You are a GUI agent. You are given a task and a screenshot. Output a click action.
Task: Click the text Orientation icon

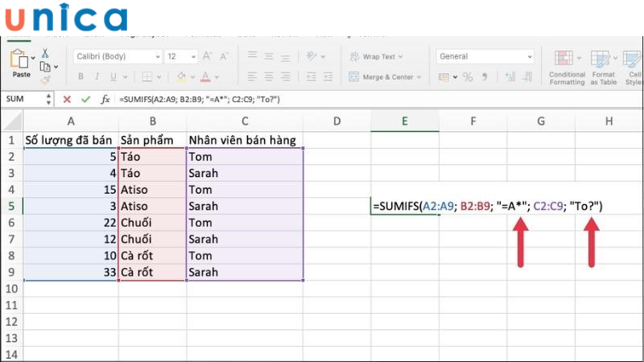312,56
